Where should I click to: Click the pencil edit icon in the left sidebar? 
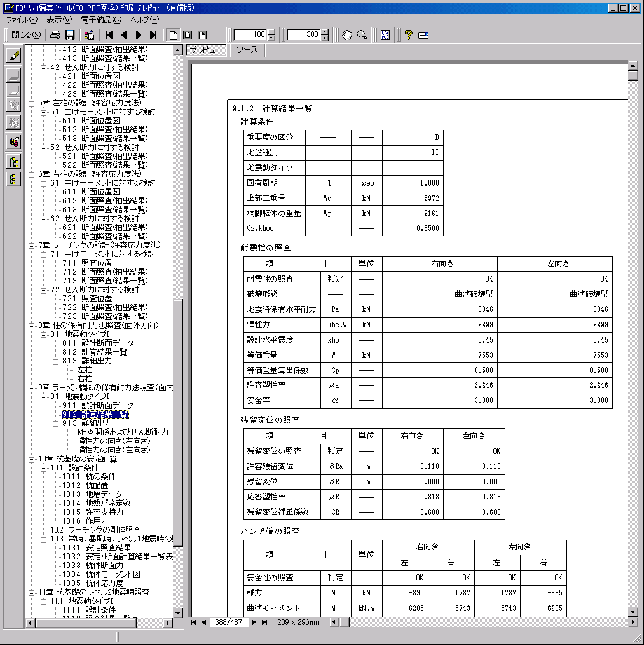pos(13,55)
